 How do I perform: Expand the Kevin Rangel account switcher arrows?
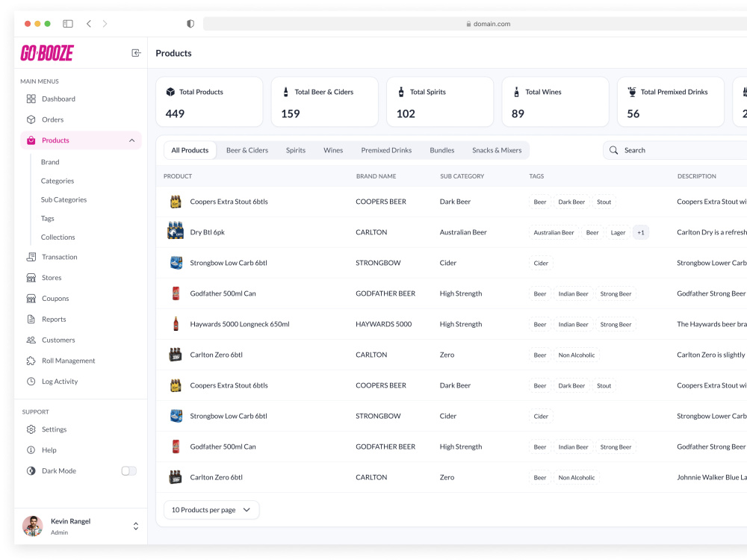[x=136, y=526]
